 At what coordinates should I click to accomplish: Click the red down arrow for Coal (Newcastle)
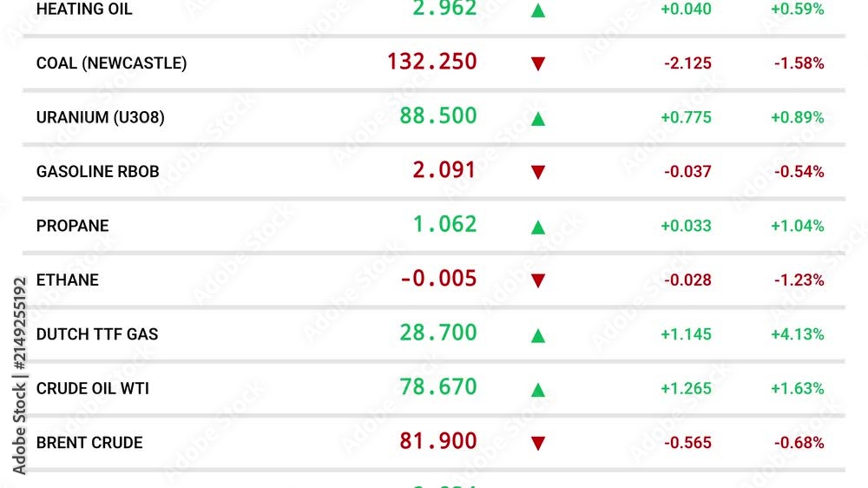coord(538,63)
